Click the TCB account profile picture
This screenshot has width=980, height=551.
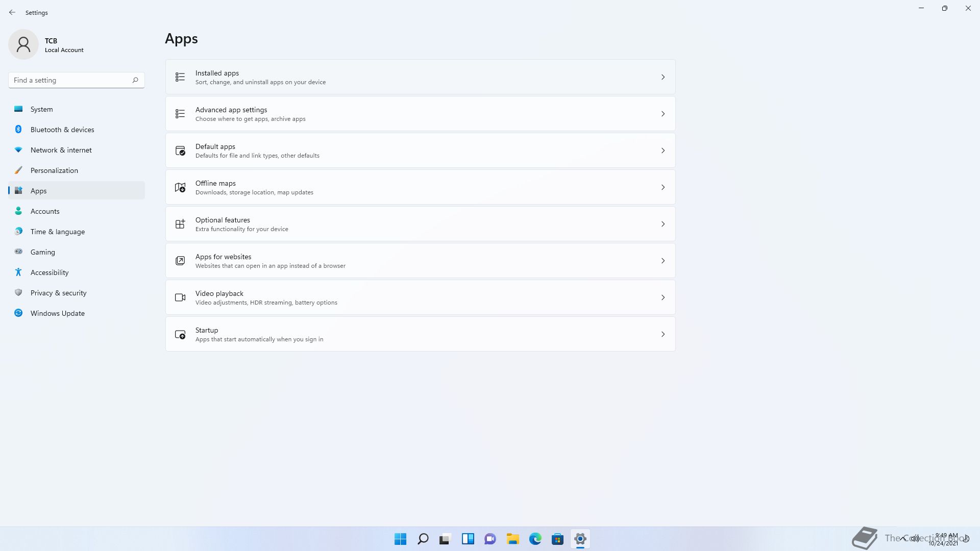pos(23,44)
